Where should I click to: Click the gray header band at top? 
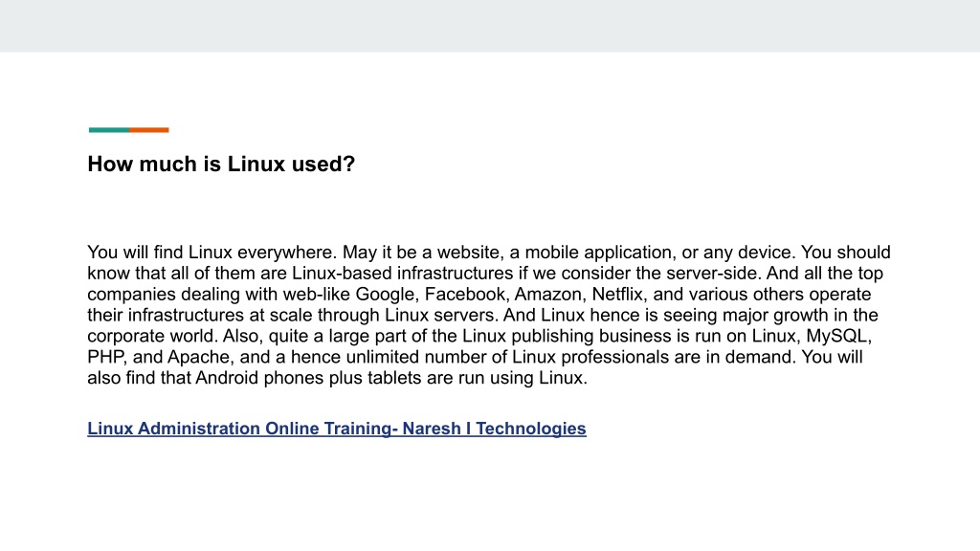[x=490, y=26]
